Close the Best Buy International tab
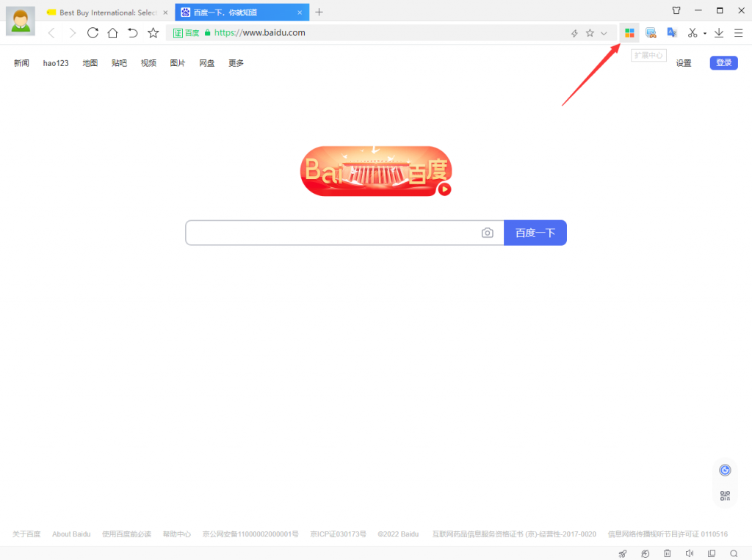This screenshot has height=560, width=752. [165, 12]
